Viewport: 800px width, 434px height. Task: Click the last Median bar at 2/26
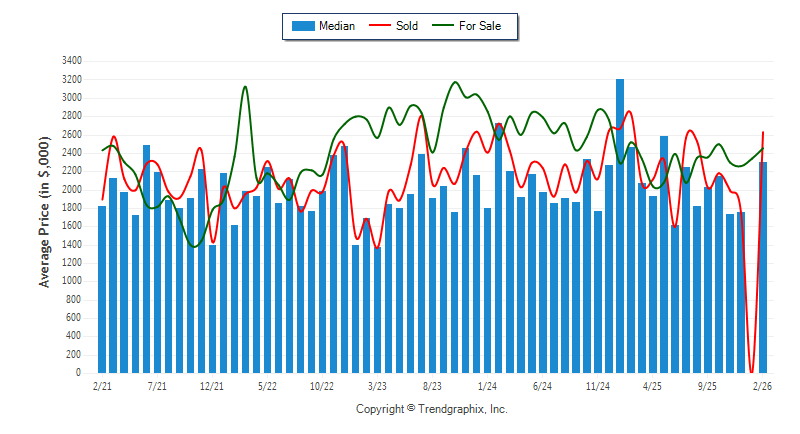click(x=763, y=267)
